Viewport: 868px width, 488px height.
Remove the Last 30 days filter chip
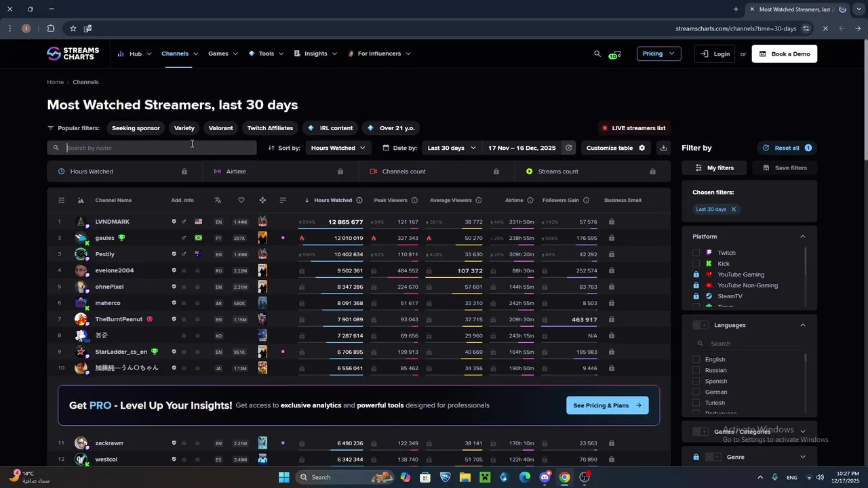(733, 209)
